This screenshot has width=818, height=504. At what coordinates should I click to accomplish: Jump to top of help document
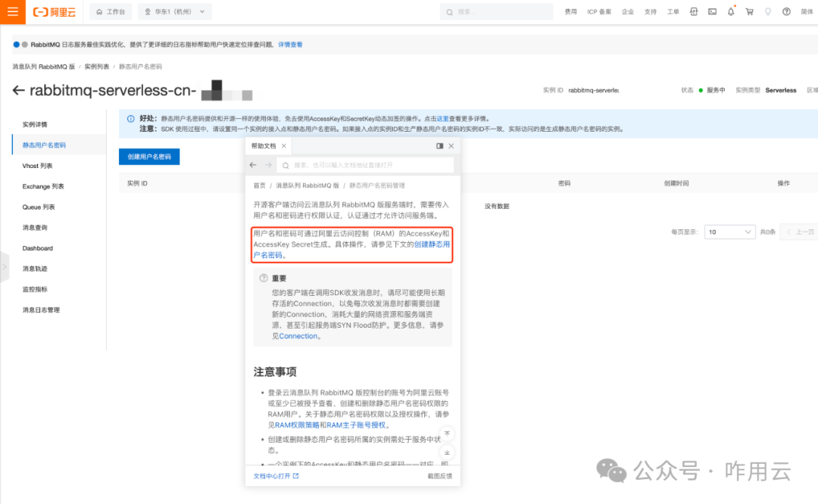point(447,434)
